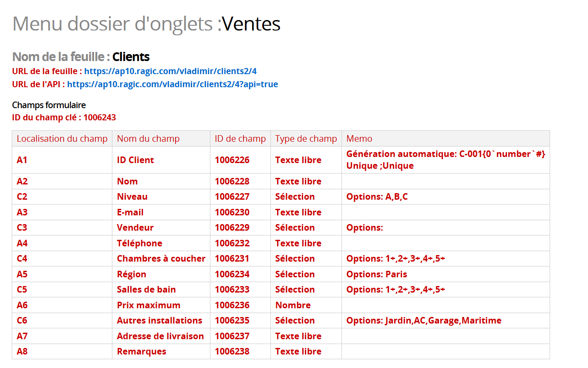
Task: Click the 'Localisation du champ' column header
Action: point(62,139)
